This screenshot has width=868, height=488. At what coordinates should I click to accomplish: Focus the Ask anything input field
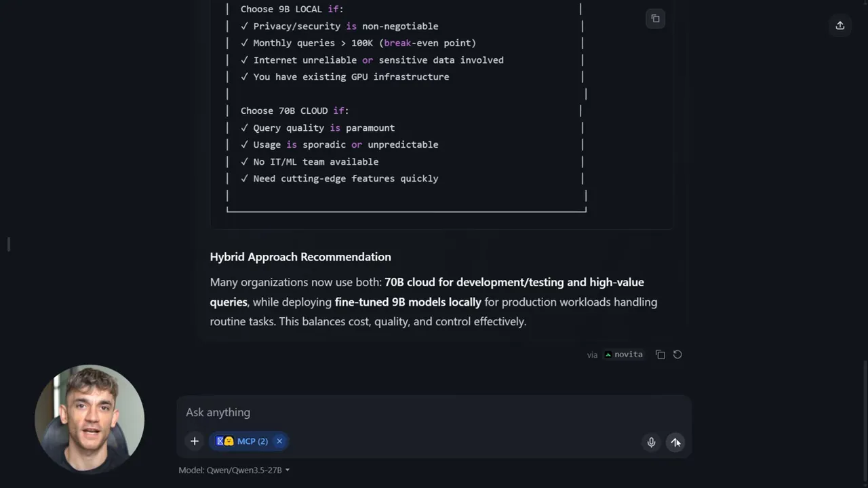(x=434, y=412)
